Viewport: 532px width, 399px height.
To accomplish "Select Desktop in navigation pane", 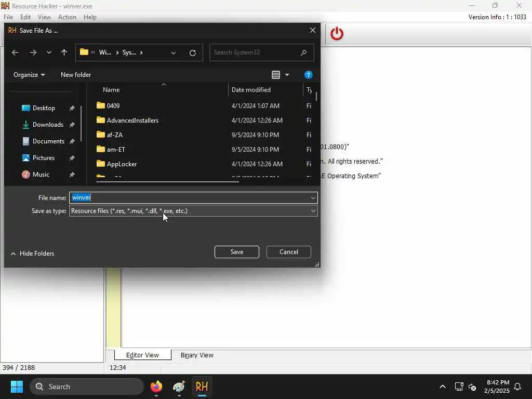I will pos(44,108).
